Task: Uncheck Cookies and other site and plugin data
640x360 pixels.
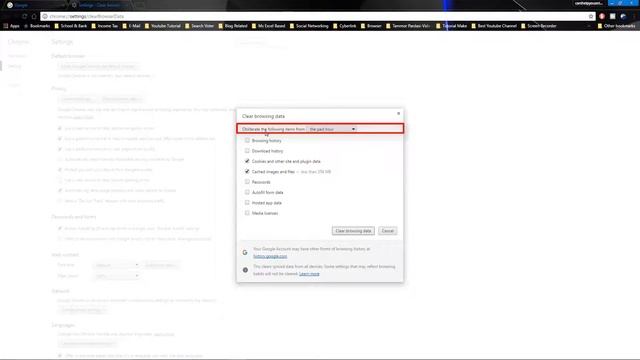Action: tap(247, 161)
